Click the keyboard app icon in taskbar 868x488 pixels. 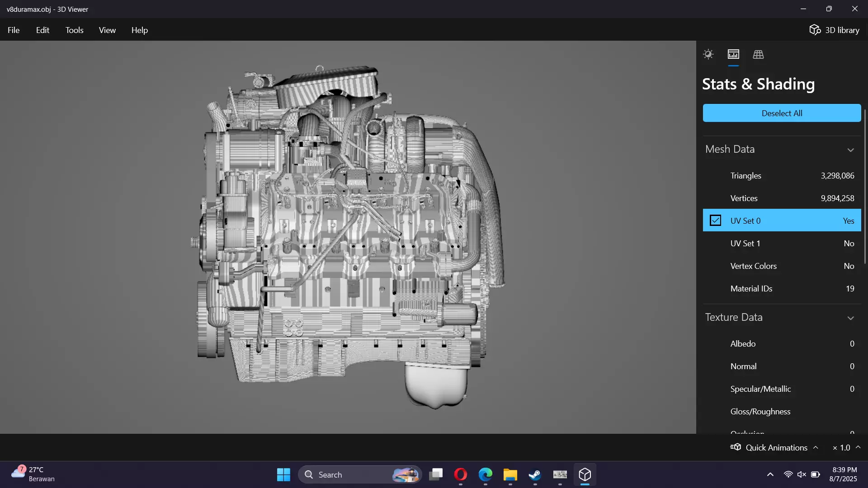click(x=560, y=474)
